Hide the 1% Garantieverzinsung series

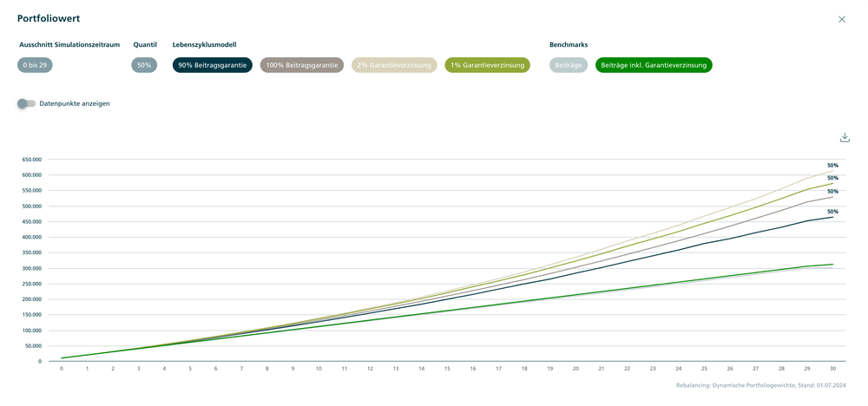click(487, 65)
